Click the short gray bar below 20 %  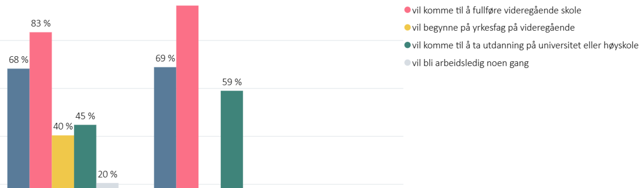coord(107,186)
